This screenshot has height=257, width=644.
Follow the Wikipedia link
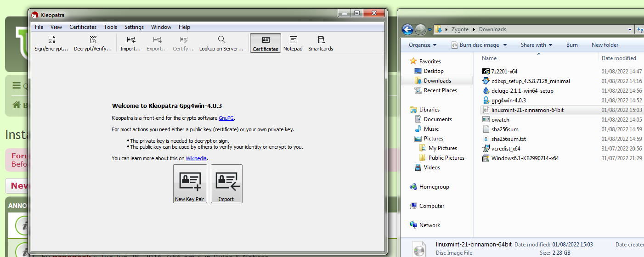tap(196, 158)
